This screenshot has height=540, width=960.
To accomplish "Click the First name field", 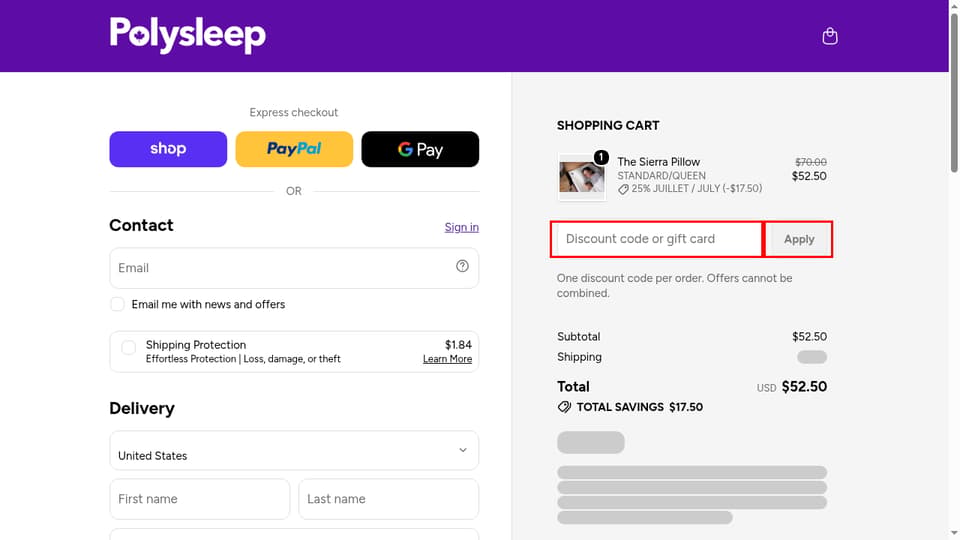I will tap(200, 499).
